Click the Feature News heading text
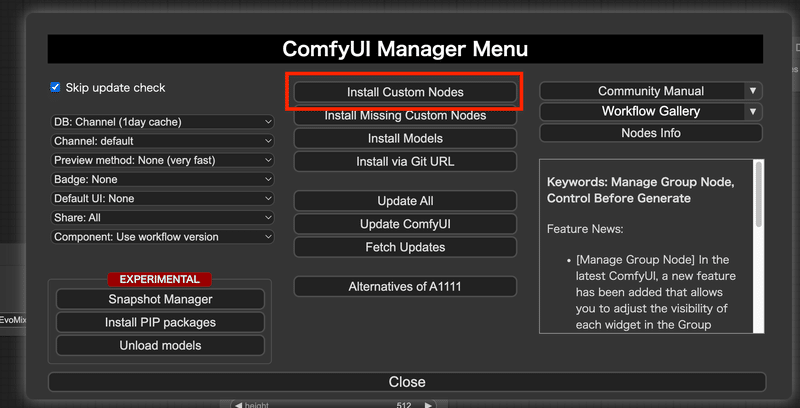 [x=585, y=229]
